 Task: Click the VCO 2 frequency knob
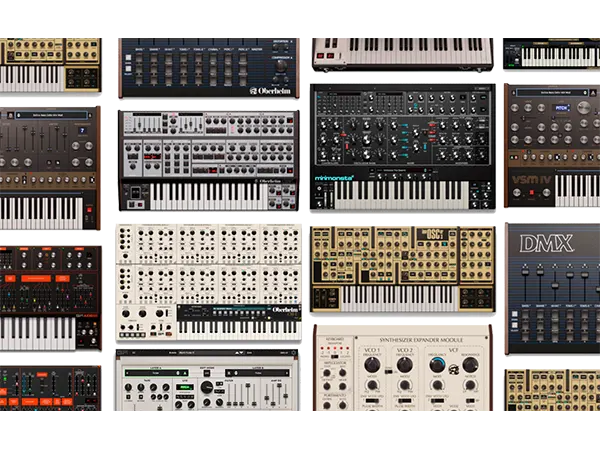point(404,365)
